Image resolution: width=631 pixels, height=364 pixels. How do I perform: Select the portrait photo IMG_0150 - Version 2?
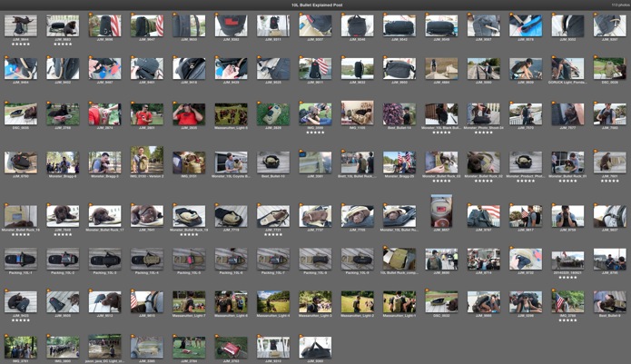(147, 160)
